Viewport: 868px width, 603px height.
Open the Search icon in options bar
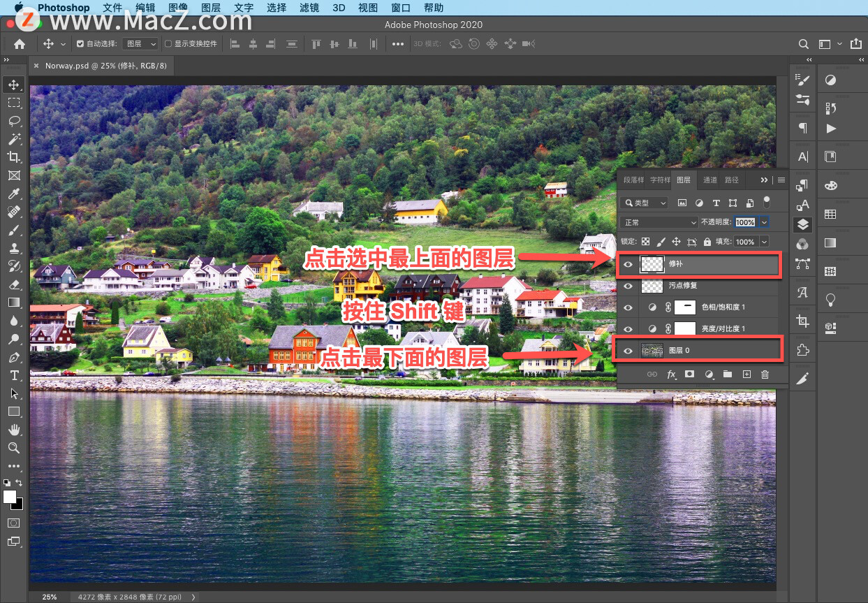pos(804,43)
